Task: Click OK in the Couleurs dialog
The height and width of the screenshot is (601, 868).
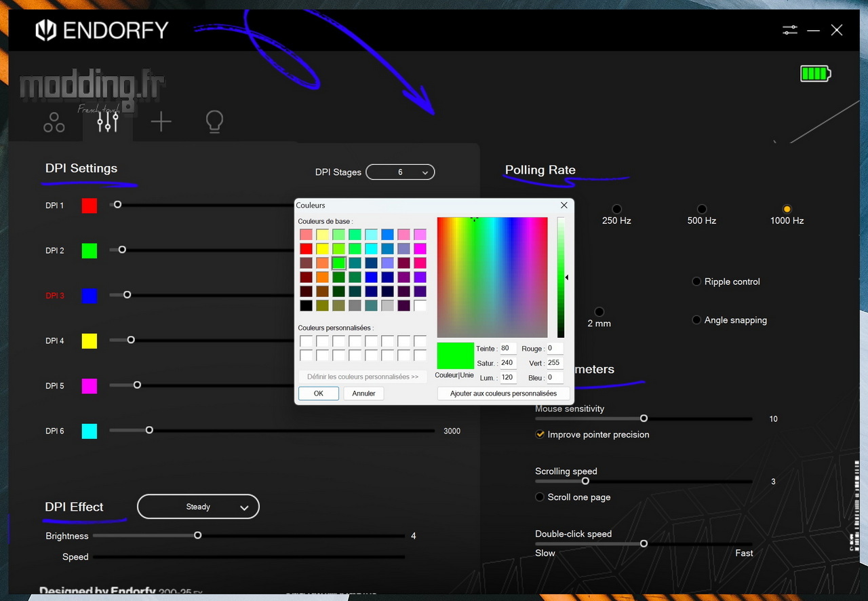Action: pos(319,393)
